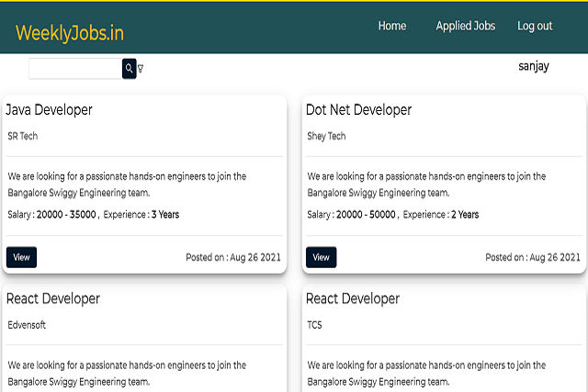Open the TCS React Developer card title
This screenshot has height=392, width=588.
click(353, 298)
